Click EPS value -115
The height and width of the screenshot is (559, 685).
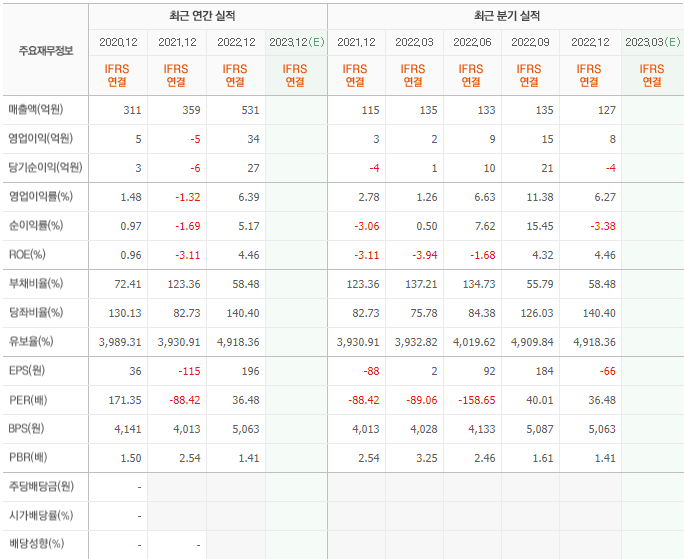189,371
